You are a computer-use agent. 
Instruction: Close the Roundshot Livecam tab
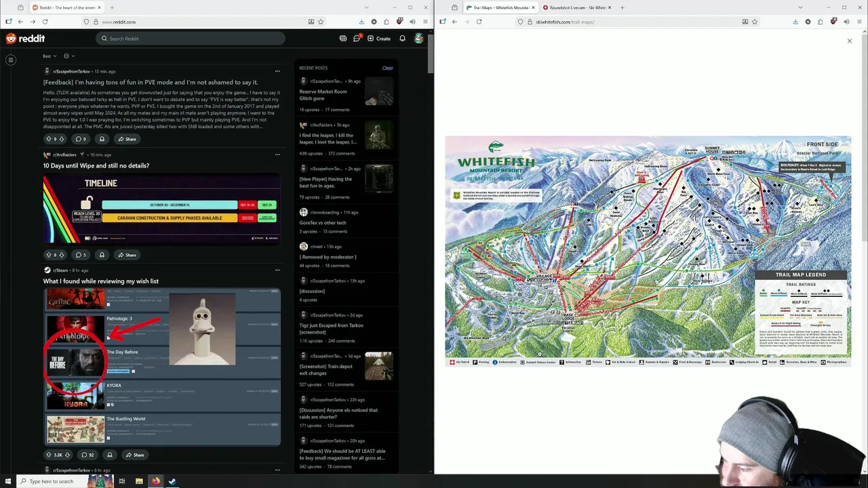610,7
